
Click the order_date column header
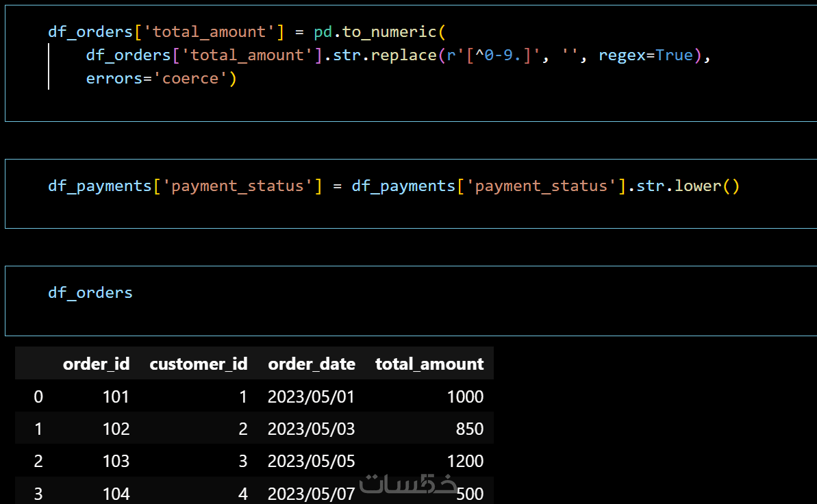(312, 364)
